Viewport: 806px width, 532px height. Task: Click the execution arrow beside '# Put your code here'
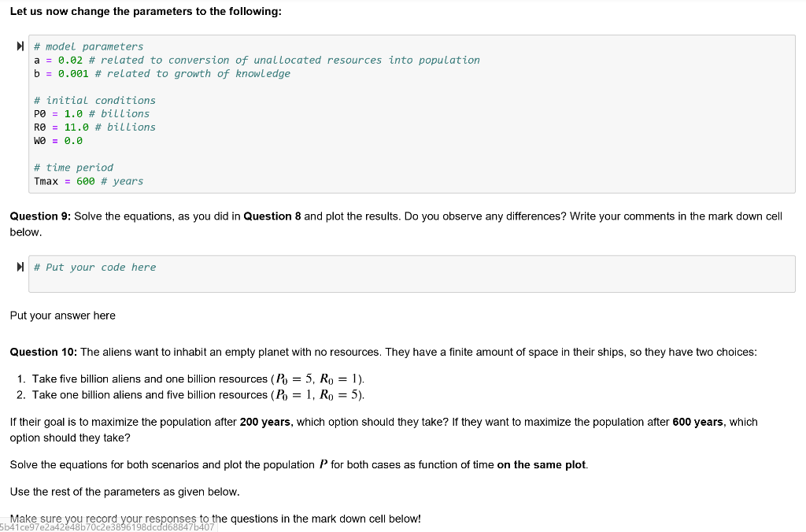19,267
